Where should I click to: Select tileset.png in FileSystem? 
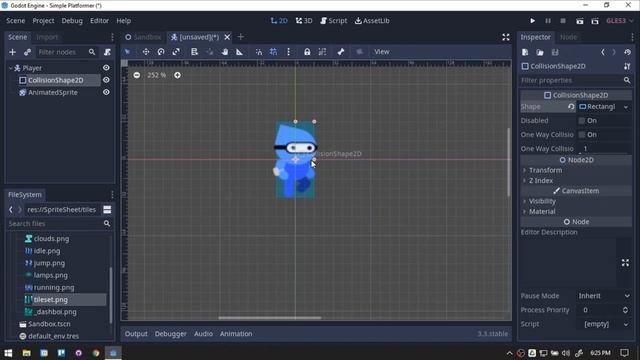click(51, 300)
